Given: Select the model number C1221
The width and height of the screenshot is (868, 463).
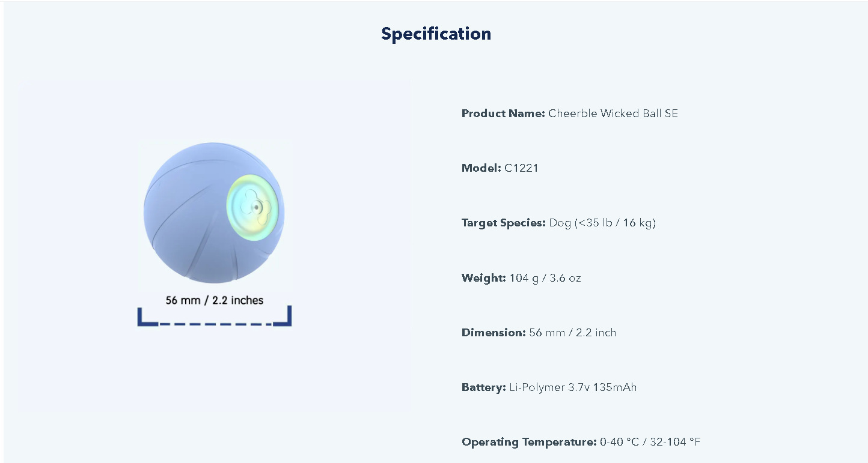Looking at the screenshot, I should (x=521, y=168).
